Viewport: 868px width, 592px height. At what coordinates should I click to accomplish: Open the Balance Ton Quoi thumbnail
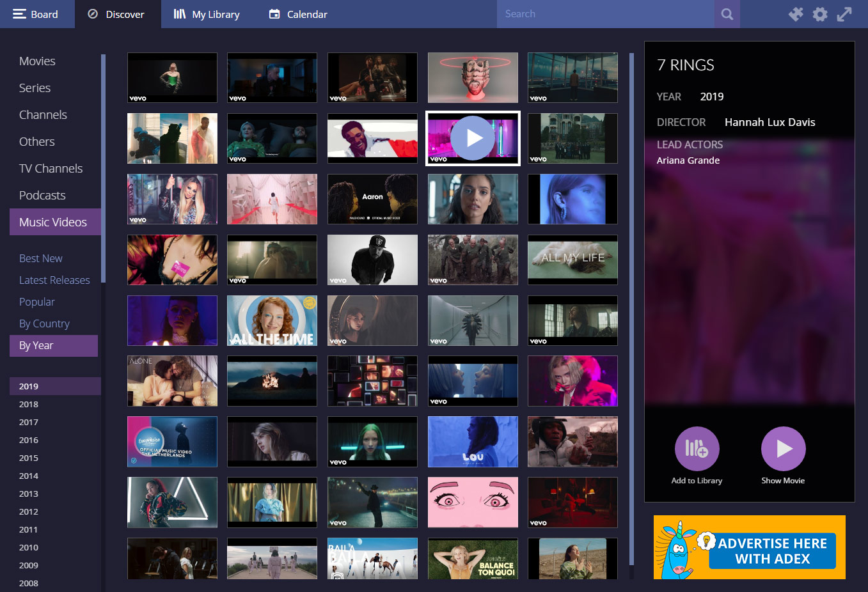click(473, 559)
